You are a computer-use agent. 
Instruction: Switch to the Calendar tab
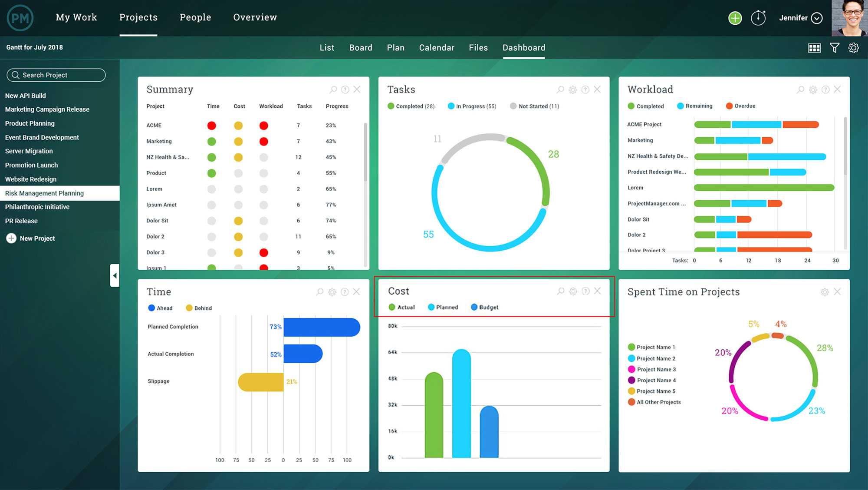click(436, 47)
